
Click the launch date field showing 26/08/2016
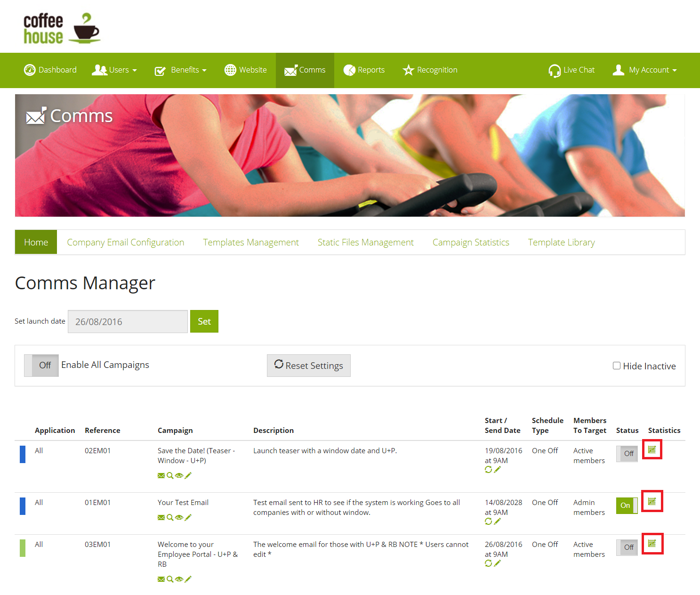[x=128, y=321]
